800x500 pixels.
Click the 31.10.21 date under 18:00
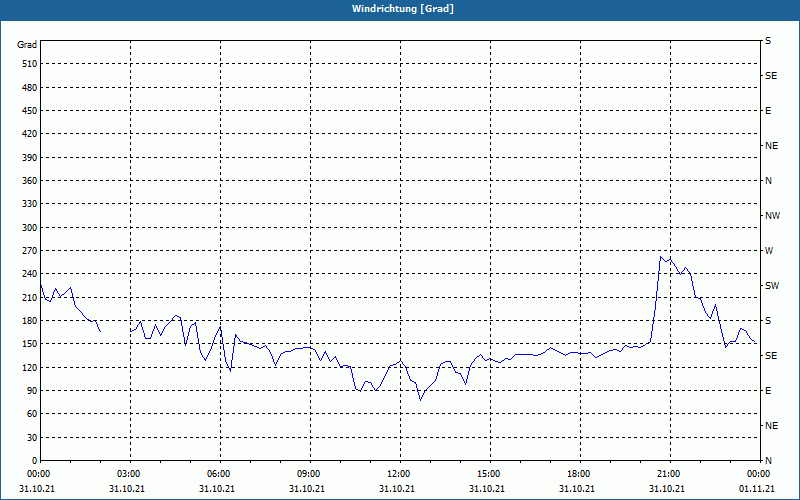coord(577,489)
